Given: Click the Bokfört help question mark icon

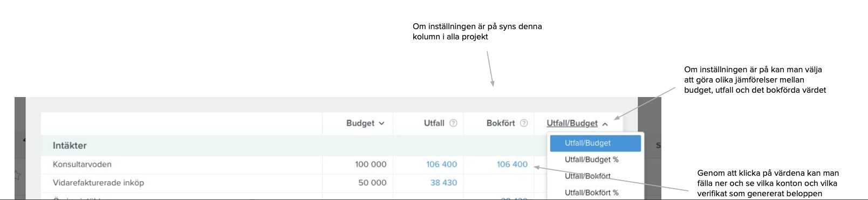Looking at the screenshot, I should (x=524, y=123).
